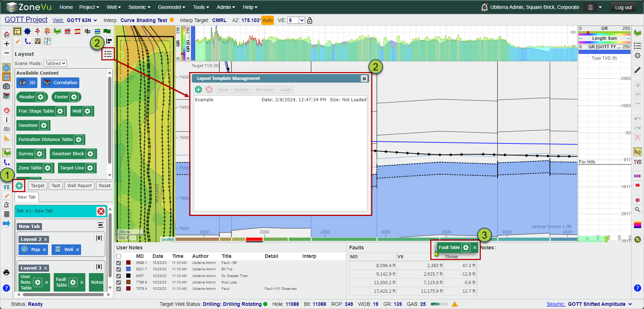Open the correlation view sidebar icon
This screenshot has width=644, height=309.
(x=6, y=96)
